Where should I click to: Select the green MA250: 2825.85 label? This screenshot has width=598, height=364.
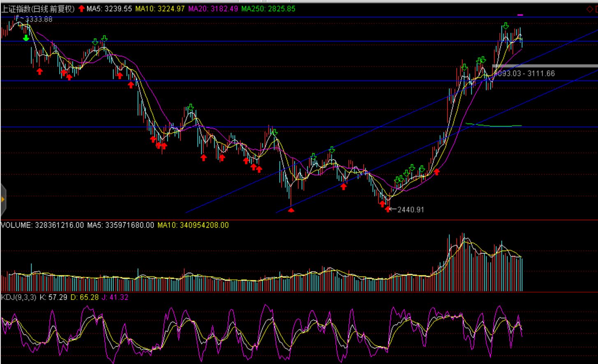(268, 9)
